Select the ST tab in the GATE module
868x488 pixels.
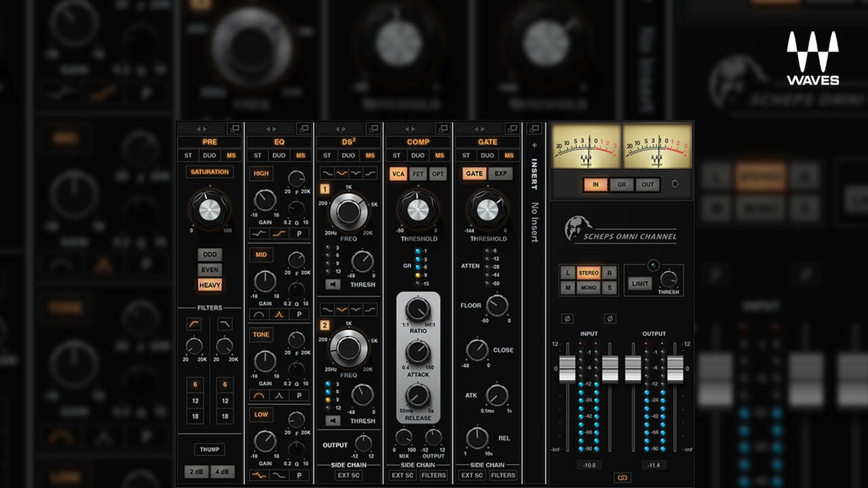point(466,155)
